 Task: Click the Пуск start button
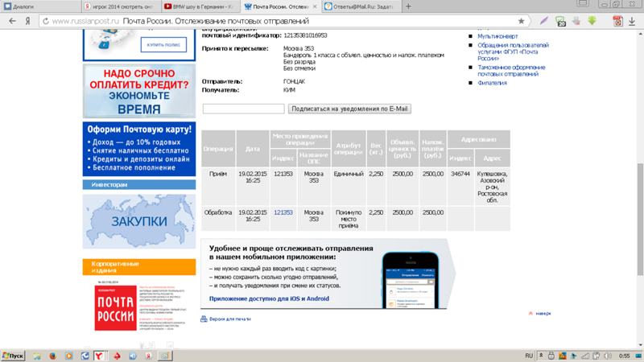tap(13, 356)
